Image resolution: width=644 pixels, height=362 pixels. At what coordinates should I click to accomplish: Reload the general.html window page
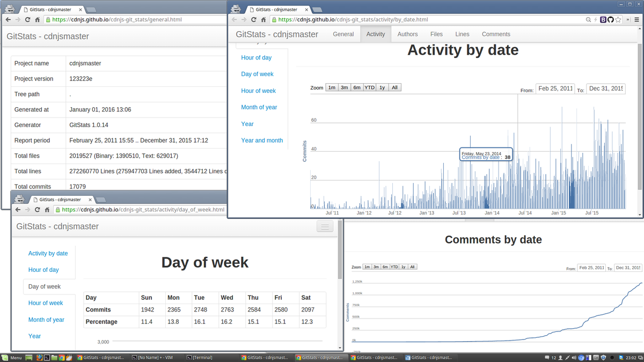tap(27, 19)
